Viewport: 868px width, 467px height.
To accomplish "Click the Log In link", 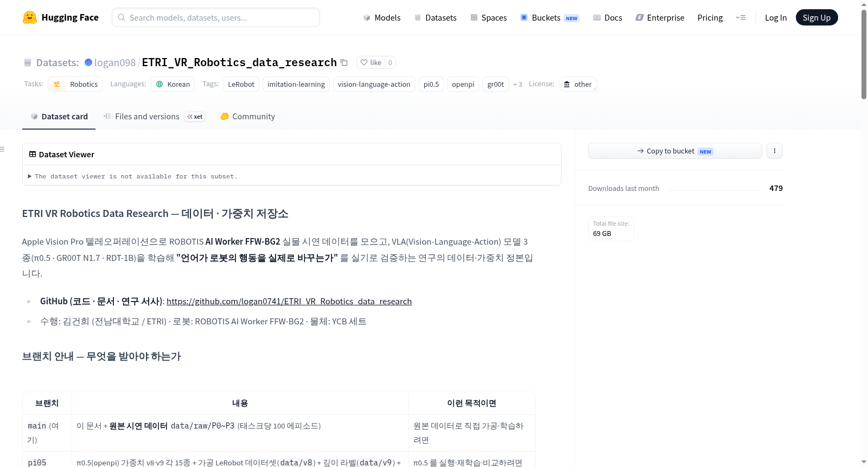I will (x=776, y=18).
